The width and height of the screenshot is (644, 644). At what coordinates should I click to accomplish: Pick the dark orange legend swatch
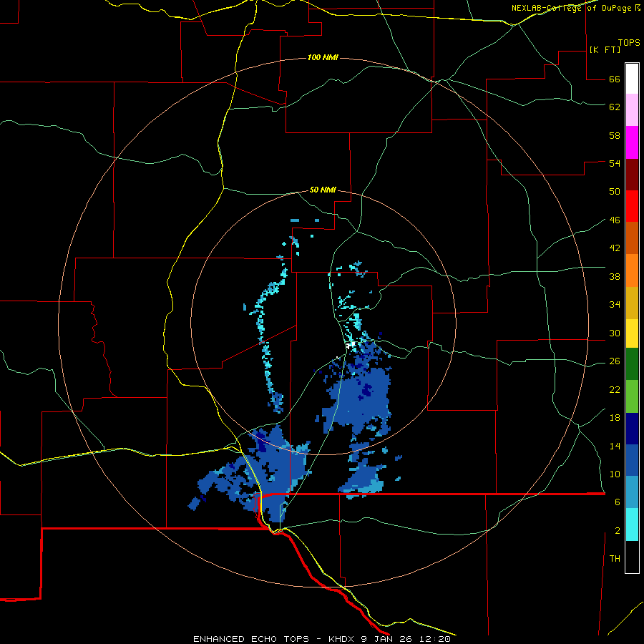pyautogui.click(x=632, y=238)
